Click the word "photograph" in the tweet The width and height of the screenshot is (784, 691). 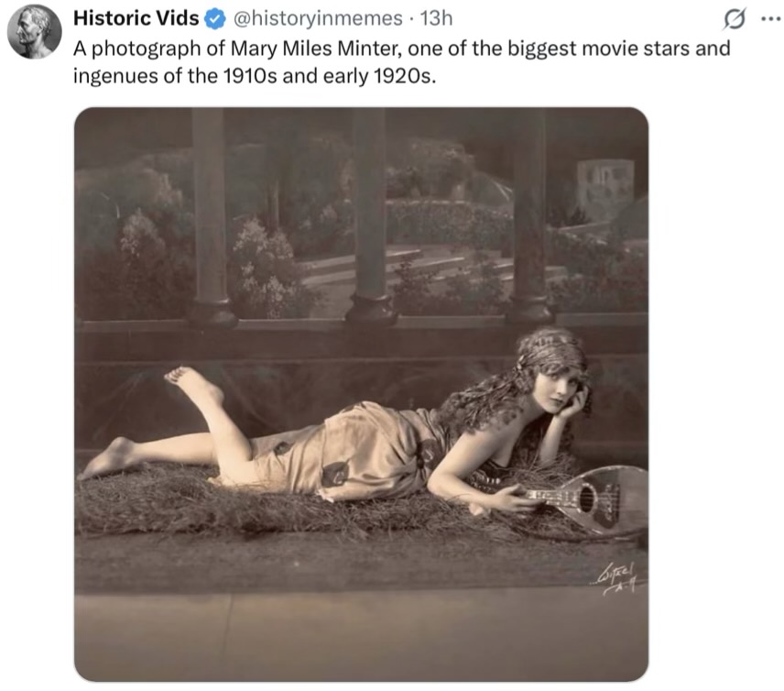pyautogui.click(x=131, y=49)
